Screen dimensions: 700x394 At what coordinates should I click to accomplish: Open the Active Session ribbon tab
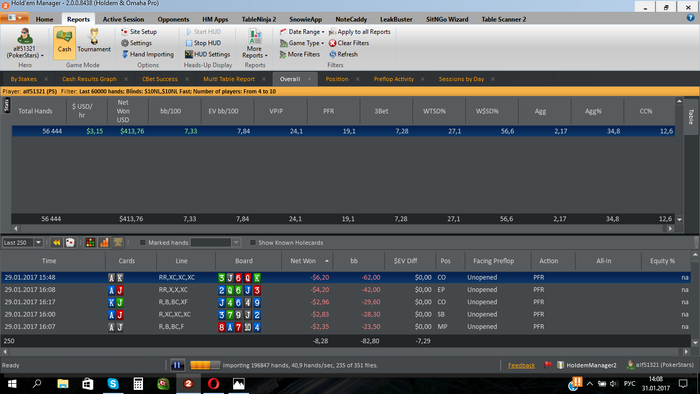[x=123, y=19]
